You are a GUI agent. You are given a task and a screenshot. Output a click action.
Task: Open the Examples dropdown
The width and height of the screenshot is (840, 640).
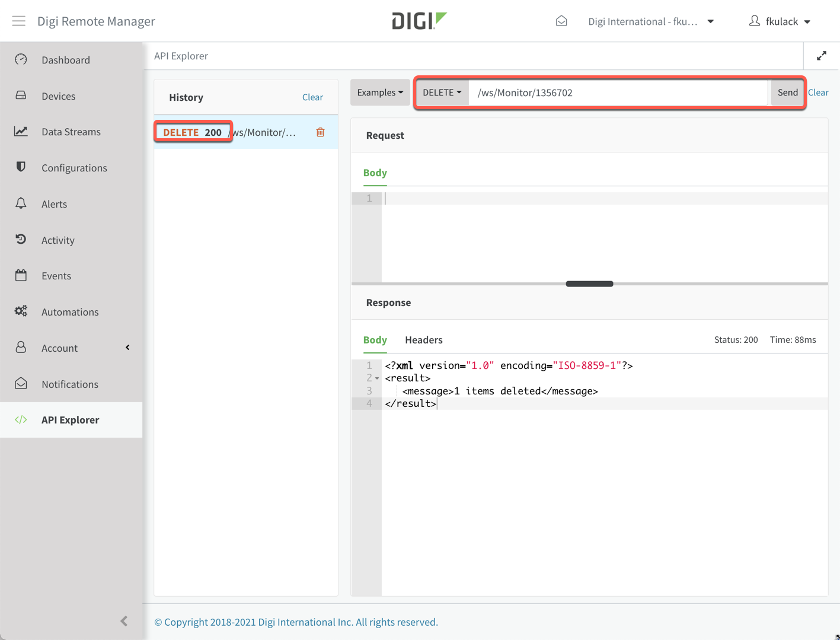379,93
